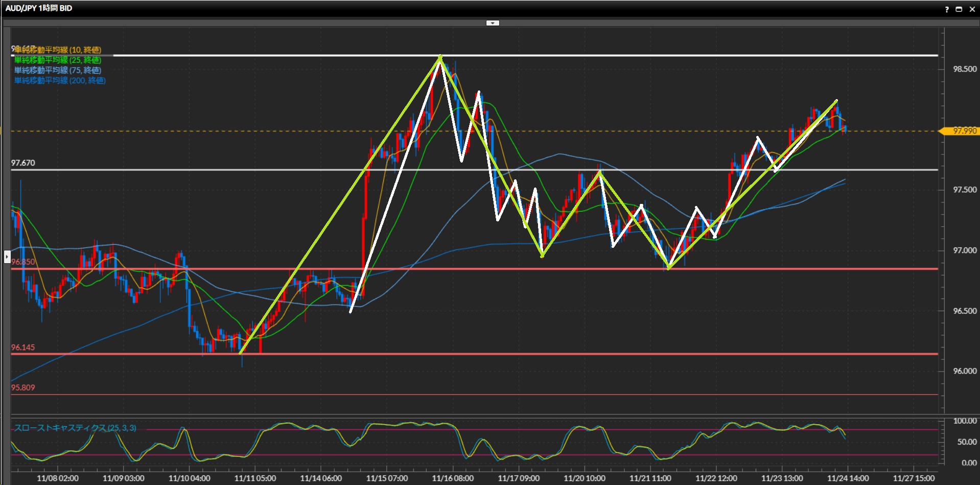Expand the left side panel arrow
980x485 pixels.
click(7, 256)
